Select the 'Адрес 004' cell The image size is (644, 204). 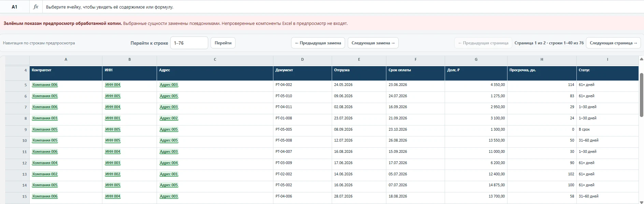click(169, 163)
